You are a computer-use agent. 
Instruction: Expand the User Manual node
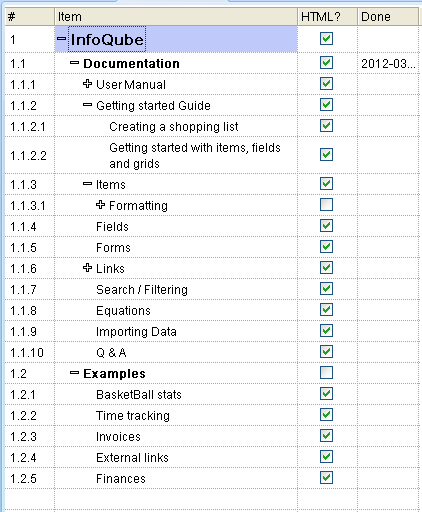pos(87,84)
